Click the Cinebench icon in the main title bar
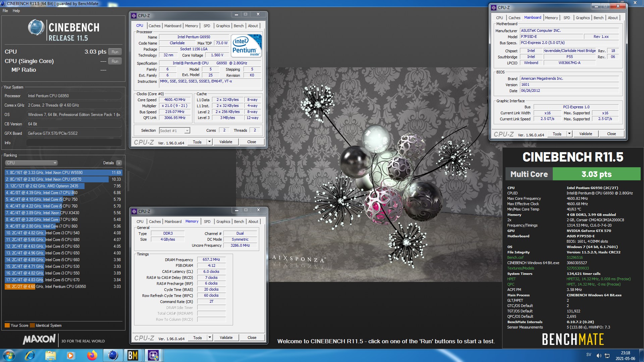Viewport: 644px width, 362px height. click(3, 4)
